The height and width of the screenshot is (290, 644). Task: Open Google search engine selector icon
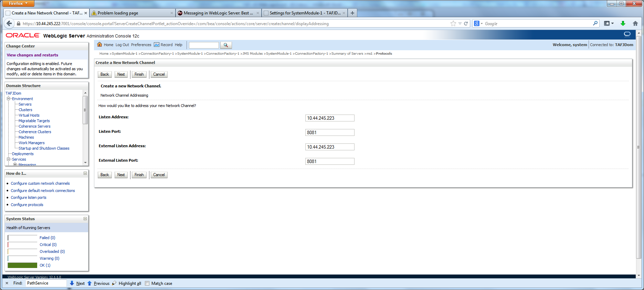click(x=477, y=23)
